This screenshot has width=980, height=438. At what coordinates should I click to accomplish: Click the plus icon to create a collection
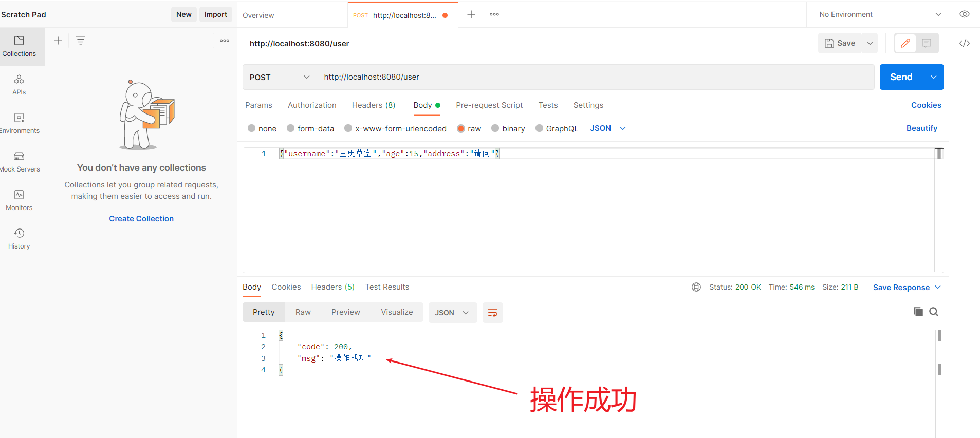coord(58,41)
